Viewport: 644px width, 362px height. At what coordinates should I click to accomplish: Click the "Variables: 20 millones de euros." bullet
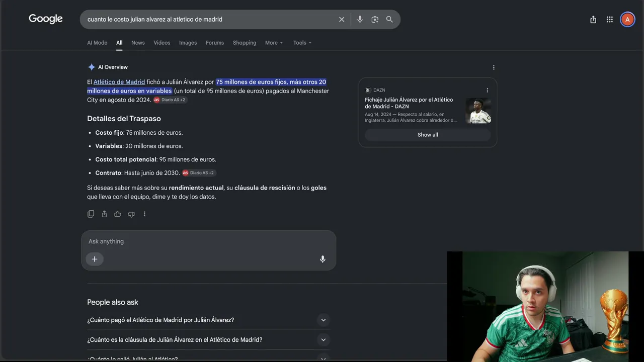point(139,146)
